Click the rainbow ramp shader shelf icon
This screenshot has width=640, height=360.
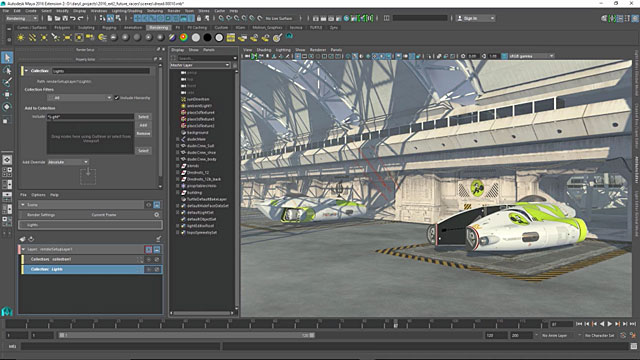(x=184, y=38)
